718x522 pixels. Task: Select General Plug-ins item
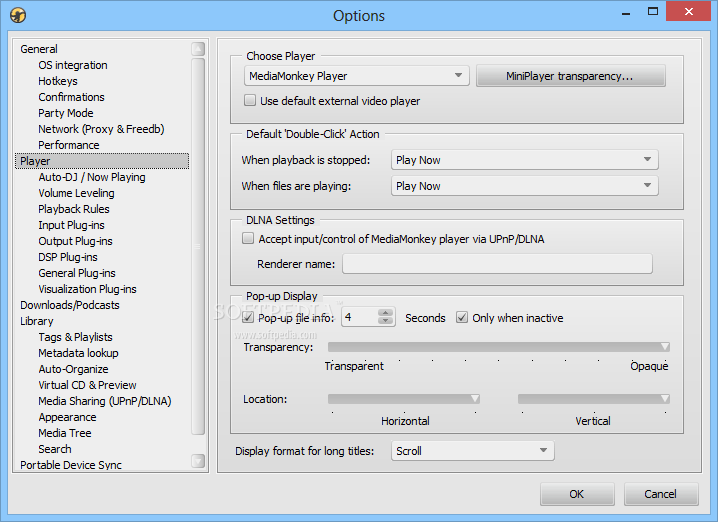pyautogui.click(x=77, y=273)
